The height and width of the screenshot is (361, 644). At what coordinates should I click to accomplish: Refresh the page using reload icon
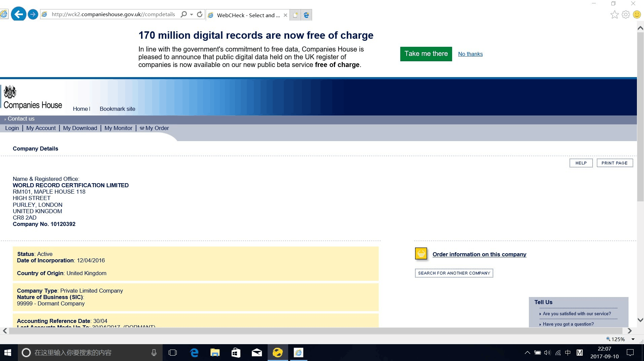click(200, 14)
